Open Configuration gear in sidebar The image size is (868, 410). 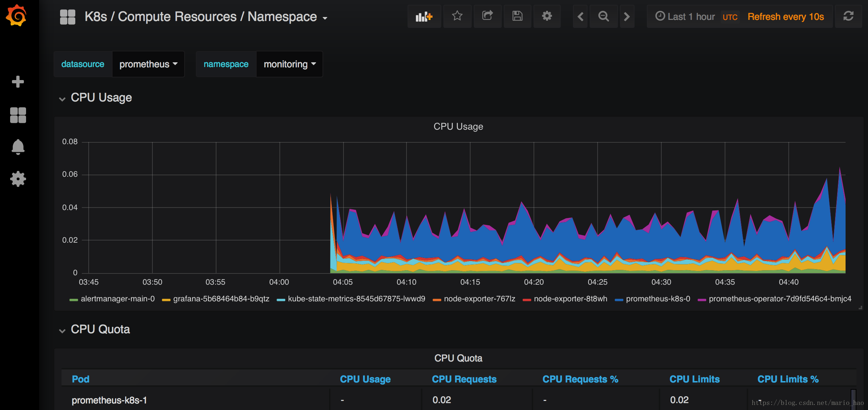tap(18, 179)
